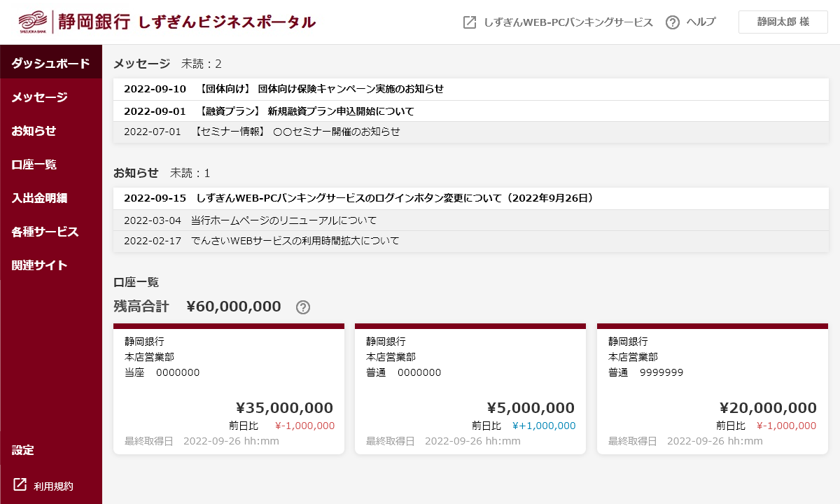840x504 pixels.
Task: Open 関連サイト in the sidebar
Action: [39, 265]
